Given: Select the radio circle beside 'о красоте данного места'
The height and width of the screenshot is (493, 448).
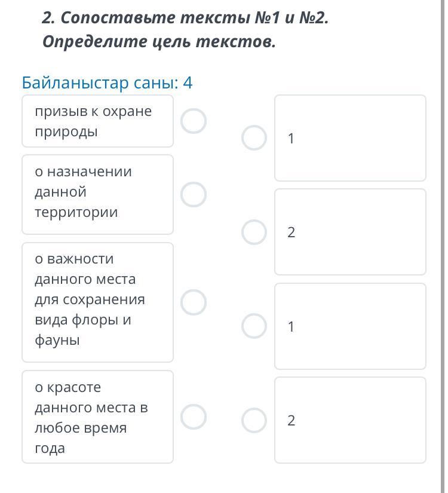Looking at the screenshot, I should (x=194, y=417).
